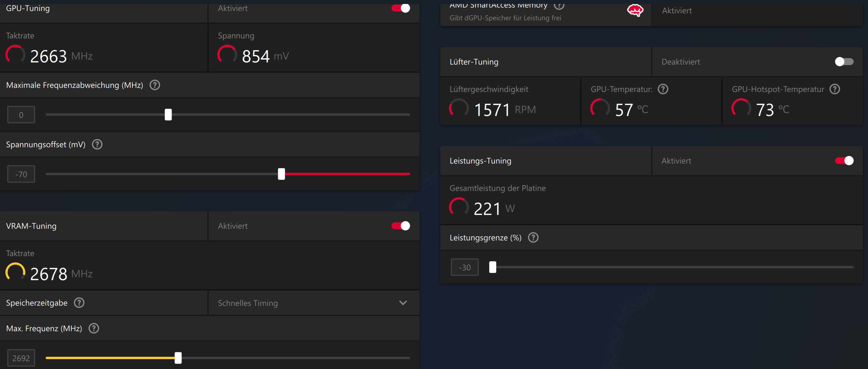The width and height of the screenshot is (868, 369).
Task: Click help icon beside Max. Frequenz (MHz)
Action: pyautogui.click(x=94, y=328)
